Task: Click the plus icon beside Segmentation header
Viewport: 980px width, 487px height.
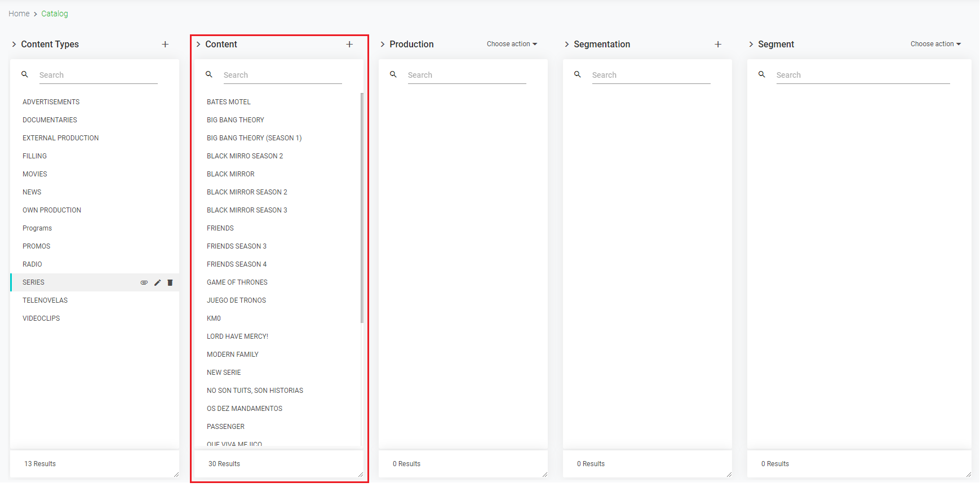Action: [x=718, y=45]
